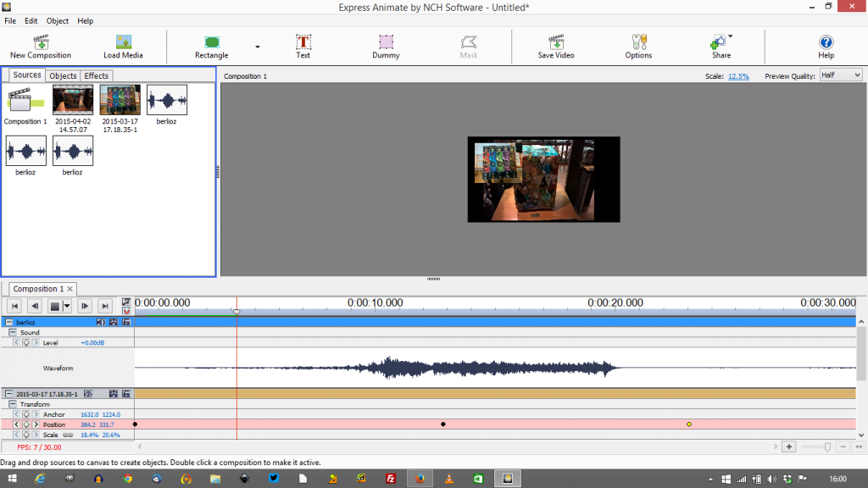Click the Save Video icon
The image size is (868, 488).
pos(555,42)
